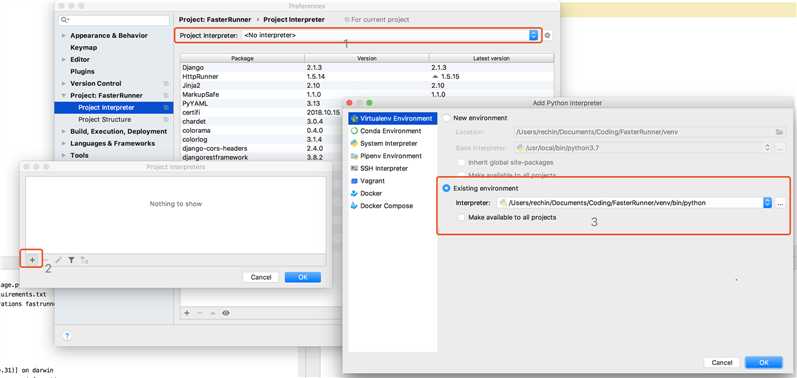Select the colorama package row
797x378 pixels.
262,130
